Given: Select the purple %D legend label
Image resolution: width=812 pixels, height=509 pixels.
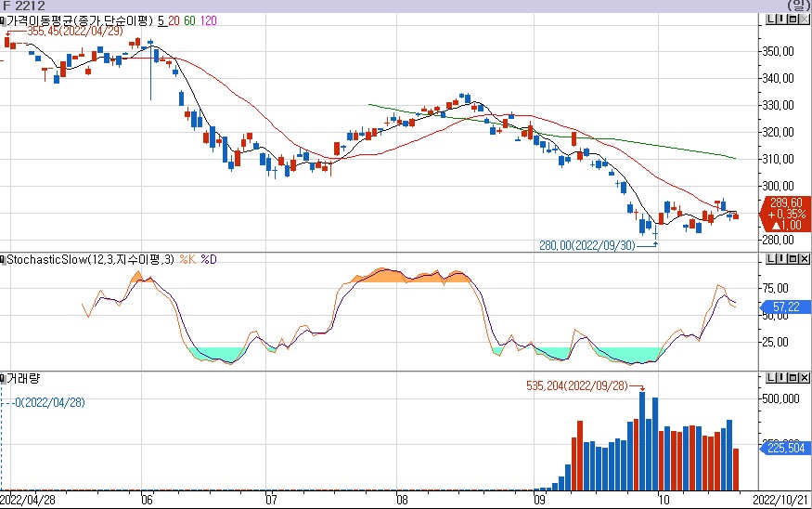Looking at the screenshot, I should (x=209, y=259).
